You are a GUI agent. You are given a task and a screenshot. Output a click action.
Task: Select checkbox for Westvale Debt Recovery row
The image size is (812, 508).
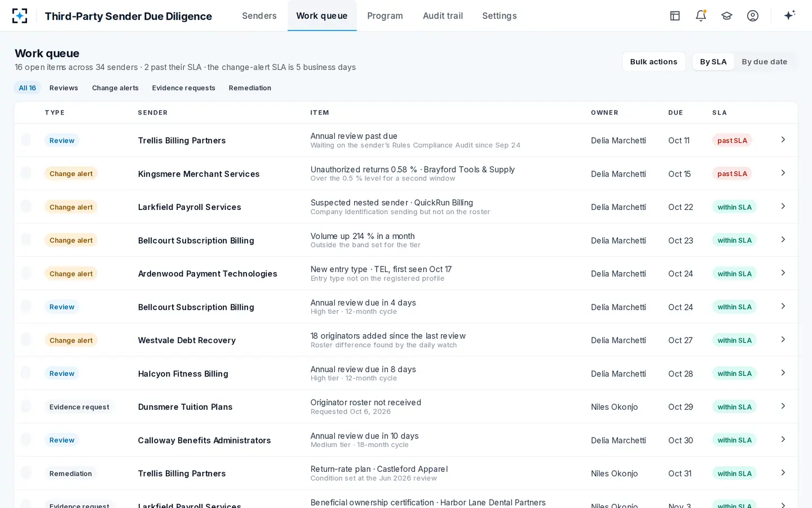point(26,340)
